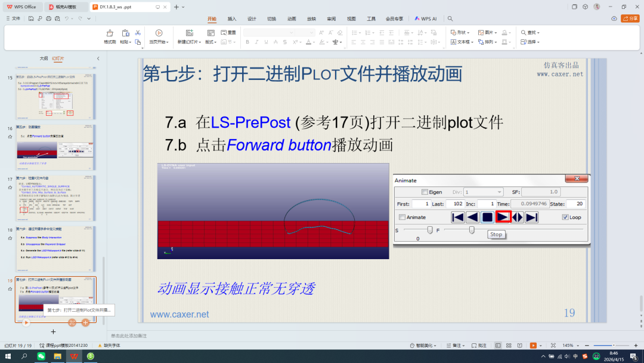Click the Copy icon below scissors
The image size is (644, 363).
tap(138, 42)
